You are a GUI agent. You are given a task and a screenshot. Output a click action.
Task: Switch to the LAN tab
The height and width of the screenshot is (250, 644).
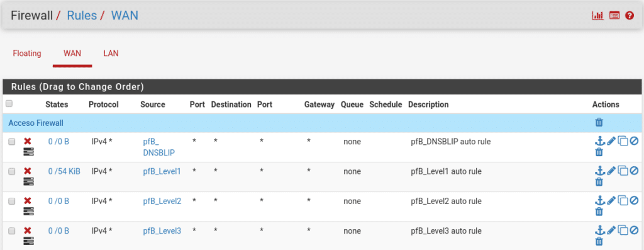[111, 54]
